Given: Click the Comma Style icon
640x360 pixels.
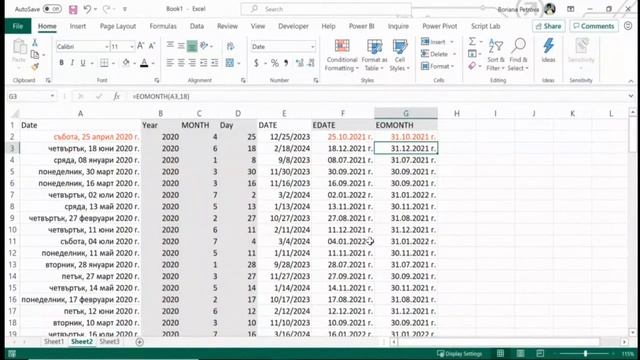Looking at the screenshot, I should click(x=286, y=63).
